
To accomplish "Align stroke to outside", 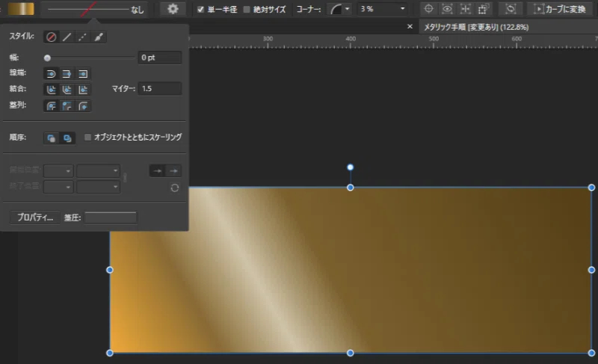I will 83,106.
